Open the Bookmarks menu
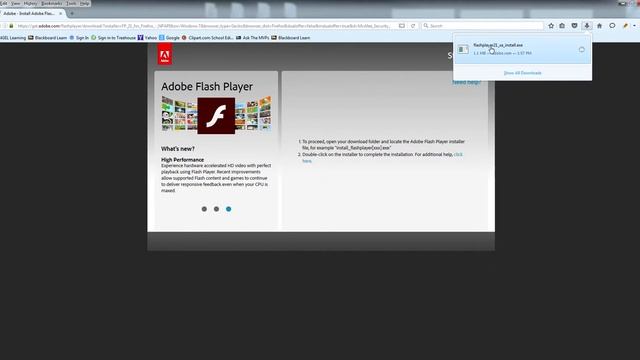Viewport: 640px width, 360px height. point(51,3)
